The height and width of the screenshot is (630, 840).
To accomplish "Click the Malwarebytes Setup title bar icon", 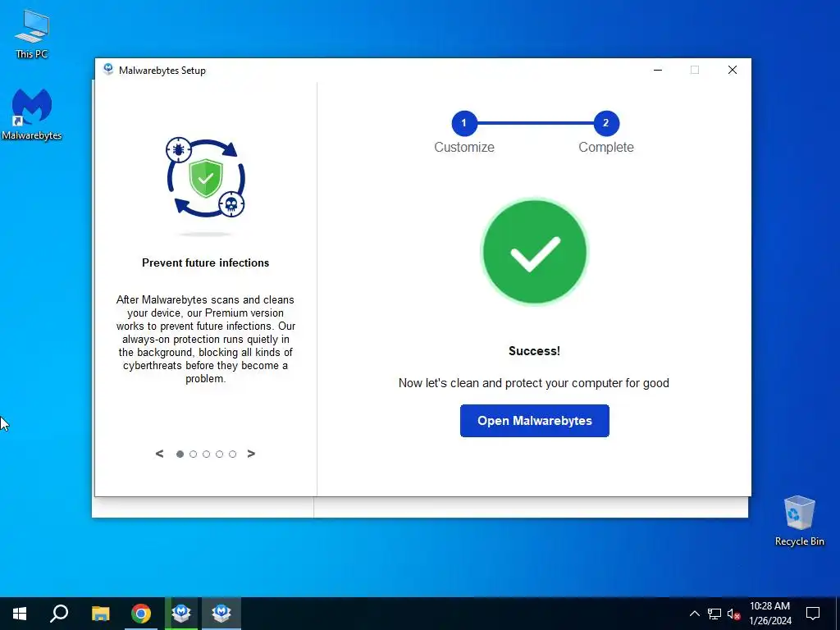I will coord(108,70).
